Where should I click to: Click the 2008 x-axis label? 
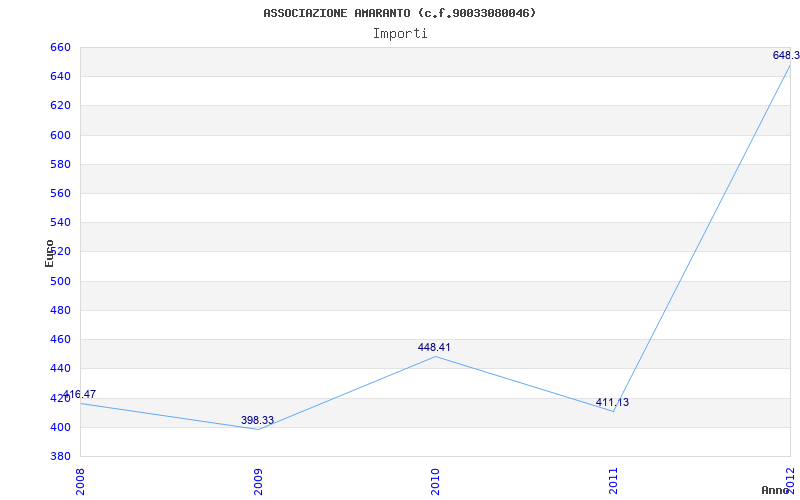tap(80, 480)
